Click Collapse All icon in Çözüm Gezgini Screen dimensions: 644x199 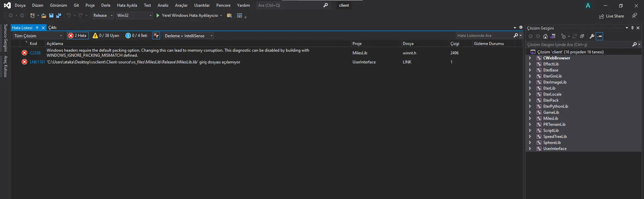(x=582, y=36)
